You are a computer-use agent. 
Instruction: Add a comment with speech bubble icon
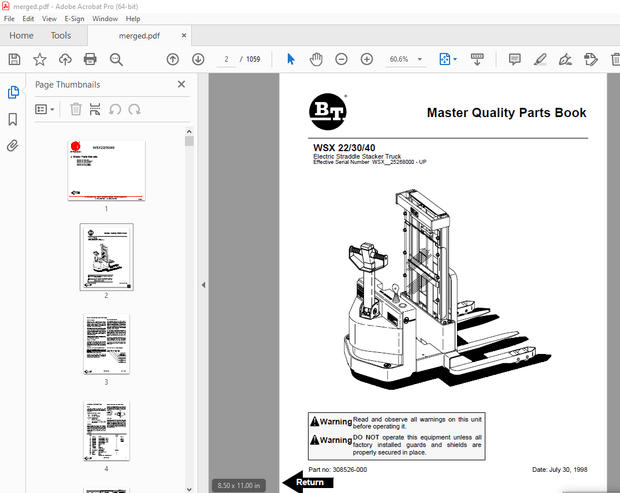click(514, 59)
